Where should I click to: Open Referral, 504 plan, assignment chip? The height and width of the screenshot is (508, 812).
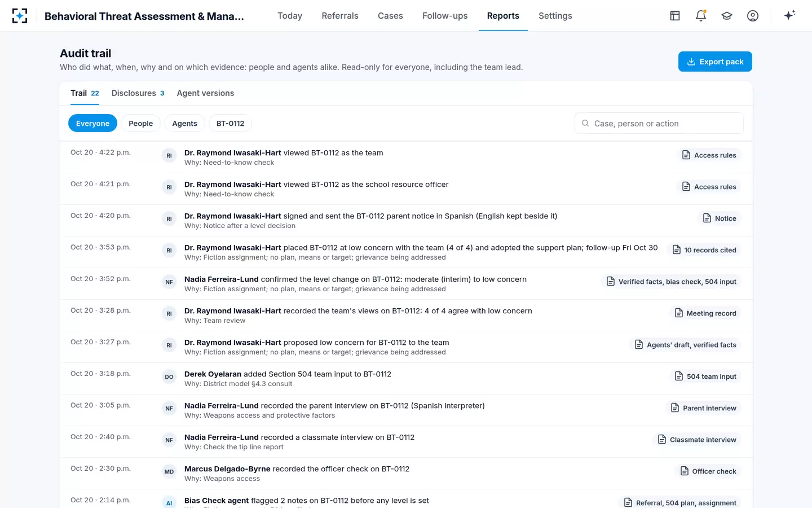pos(679,503)
